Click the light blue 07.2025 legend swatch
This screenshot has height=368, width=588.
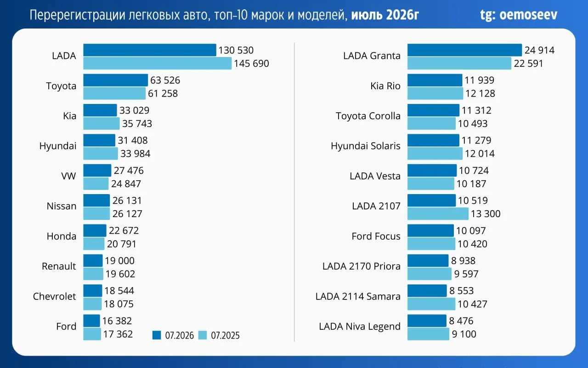203,335
